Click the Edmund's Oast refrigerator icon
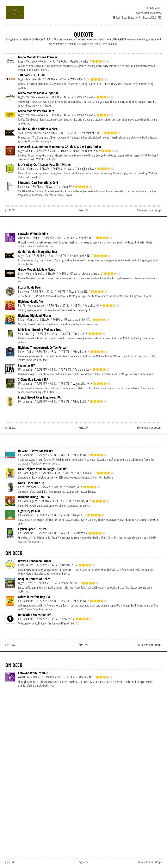The height and width of the screenshot is (868, 167). [x=10, y=186]
